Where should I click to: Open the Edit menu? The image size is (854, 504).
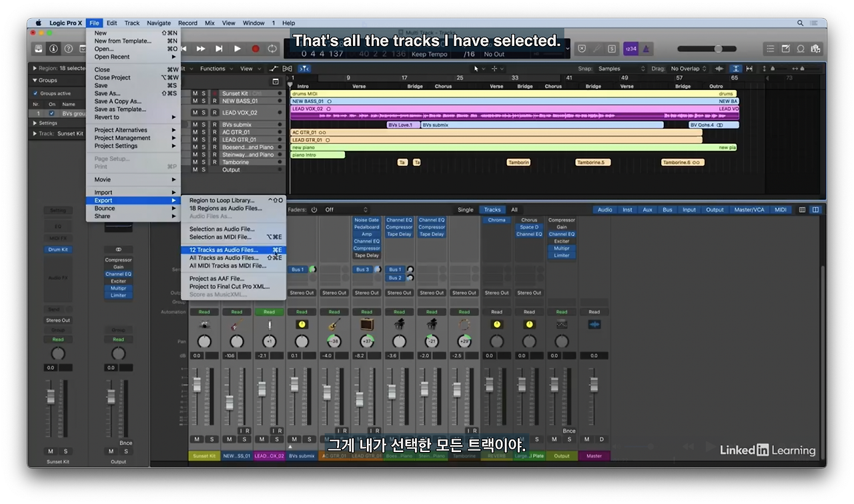(x=112, y=23)
